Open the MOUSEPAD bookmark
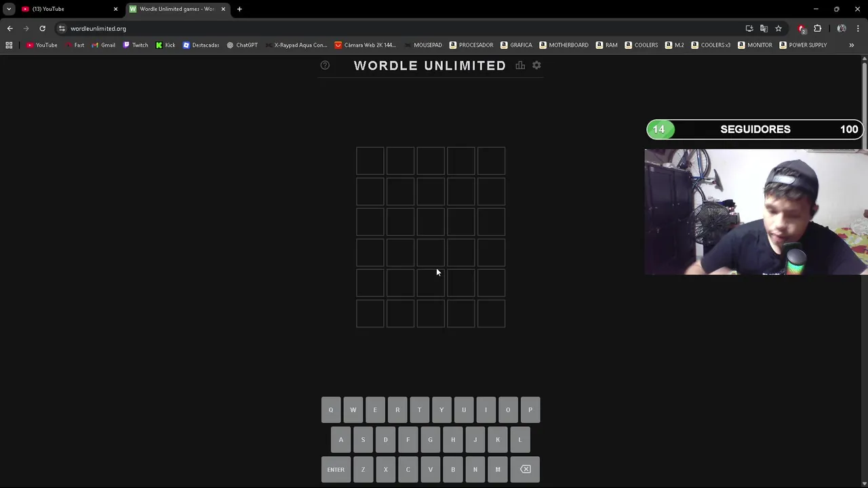Viewport: 868px width, 488px height. tap(422, 45)
